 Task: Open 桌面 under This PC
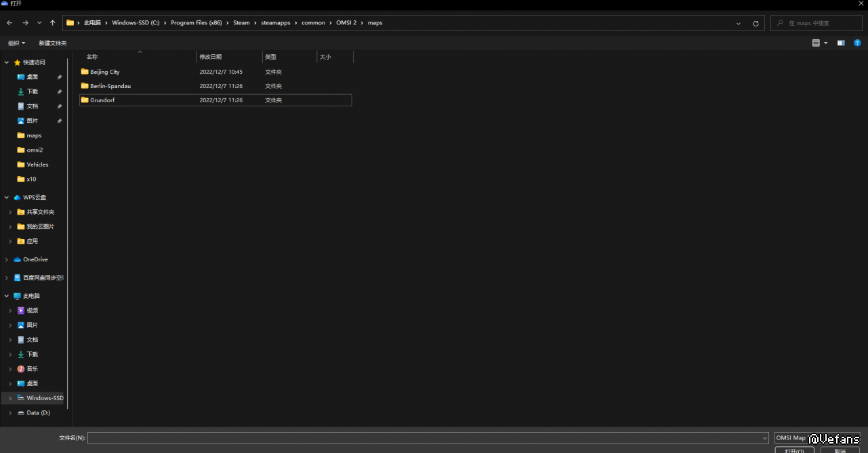point(32,383)
